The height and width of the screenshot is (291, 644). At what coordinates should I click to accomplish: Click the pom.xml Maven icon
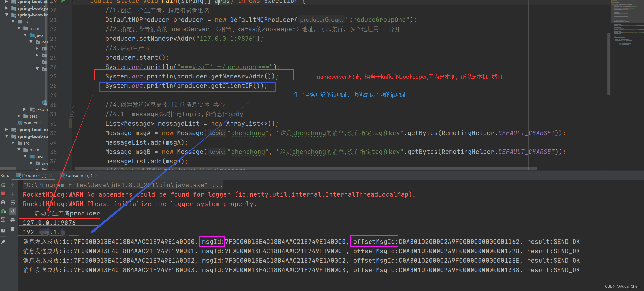click(20, 123)
